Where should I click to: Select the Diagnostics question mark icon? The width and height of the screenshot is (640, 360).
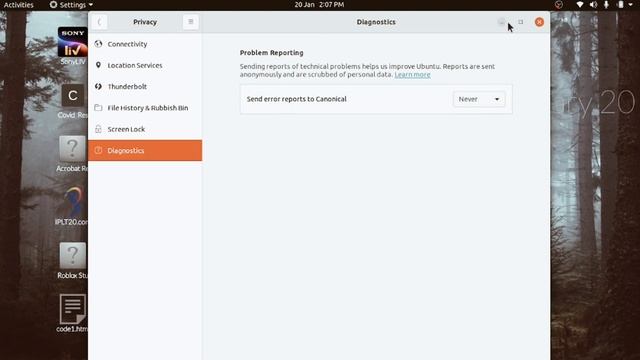coord(98,150)
